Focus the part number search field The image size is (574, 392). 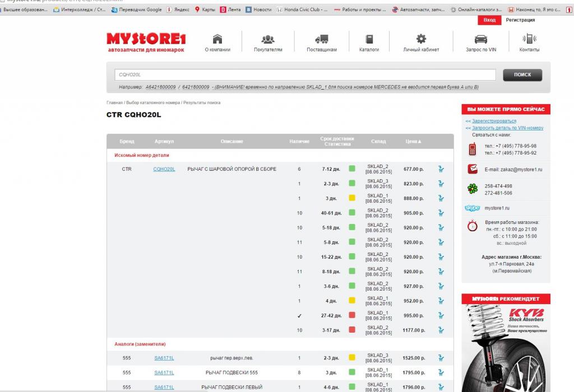pos(305,74)
